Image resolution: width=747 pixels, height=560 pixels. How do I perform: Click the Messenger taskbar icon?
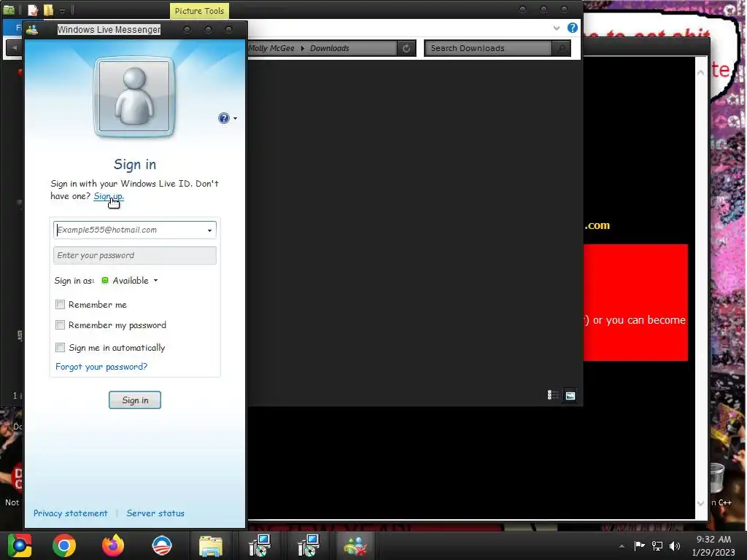(355, 545)
